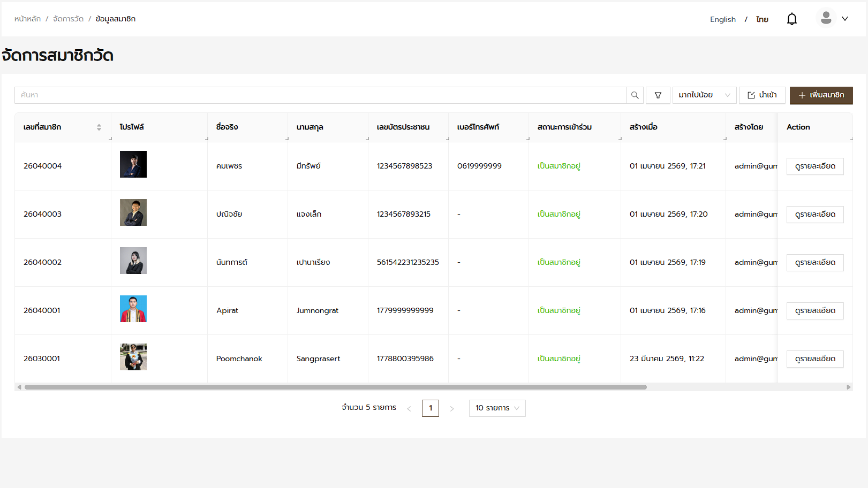The image size is (868, 488).
Task: Go to previous page arrow
Action: [x=409, y=409]
